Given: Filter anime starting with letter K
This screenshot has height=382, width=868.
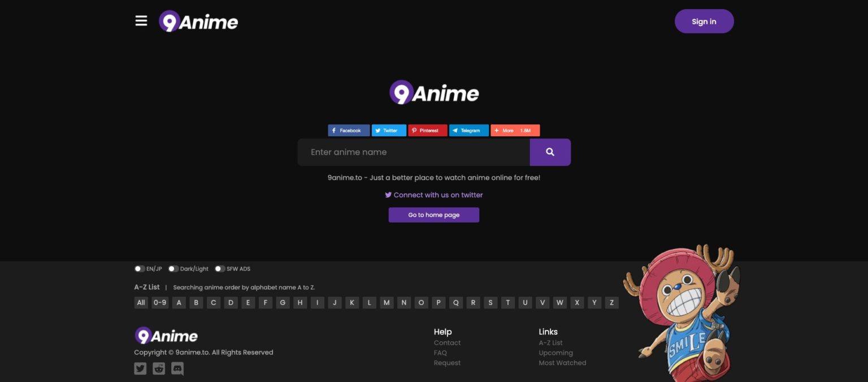Looking at the screenshot, I should [x=351, y=302].
